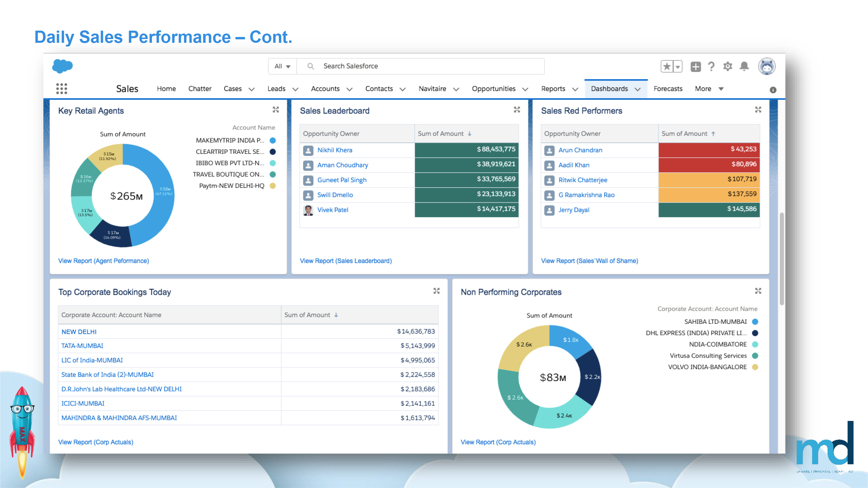
Task: Click the $43,253 red amount cell
Action: point(709,150)
